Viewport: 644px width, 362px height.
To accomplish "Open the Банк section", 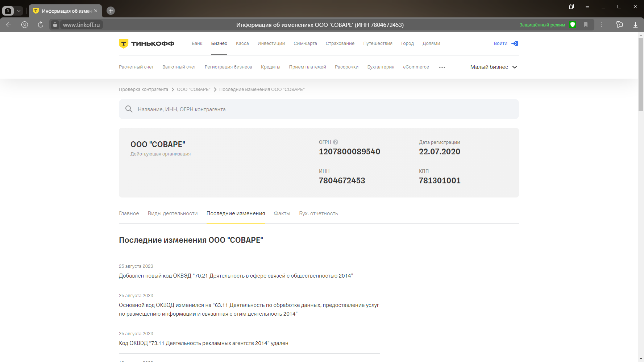I will pyautogui.click(x=197, y=43).
